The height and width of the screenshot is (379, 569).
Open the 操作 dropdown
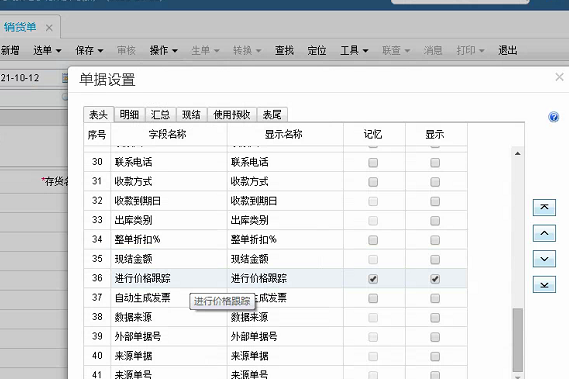tap(164, 50)
